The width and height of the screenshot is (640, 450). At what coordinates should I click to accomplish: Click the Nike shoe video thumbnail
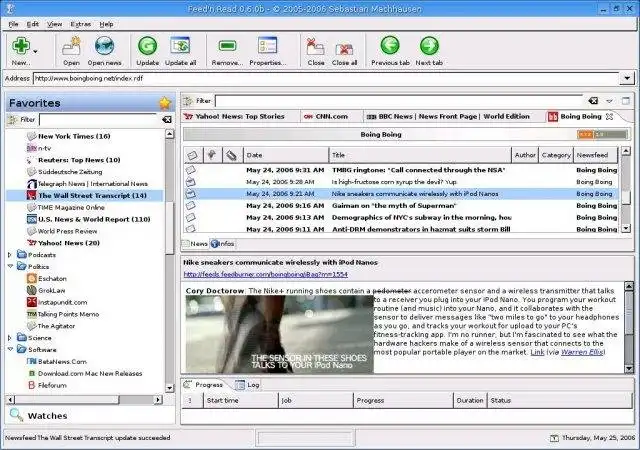280,334
